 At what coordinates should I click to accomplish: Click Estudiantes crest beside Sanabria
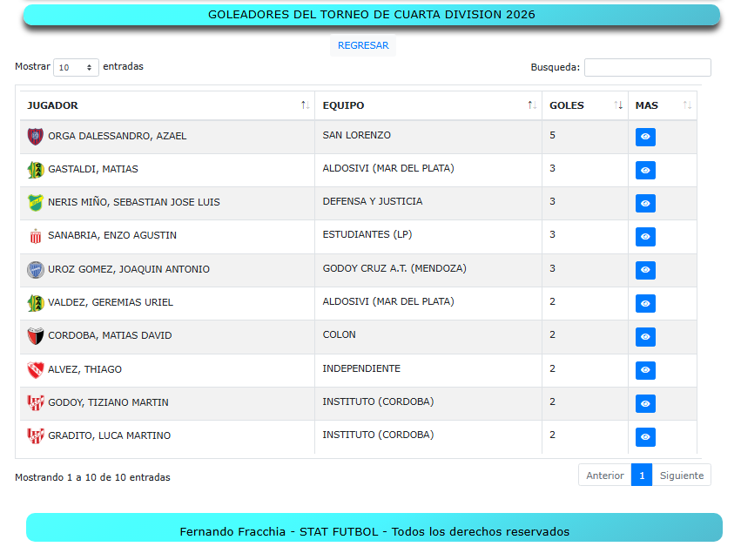tap(36, 236)
